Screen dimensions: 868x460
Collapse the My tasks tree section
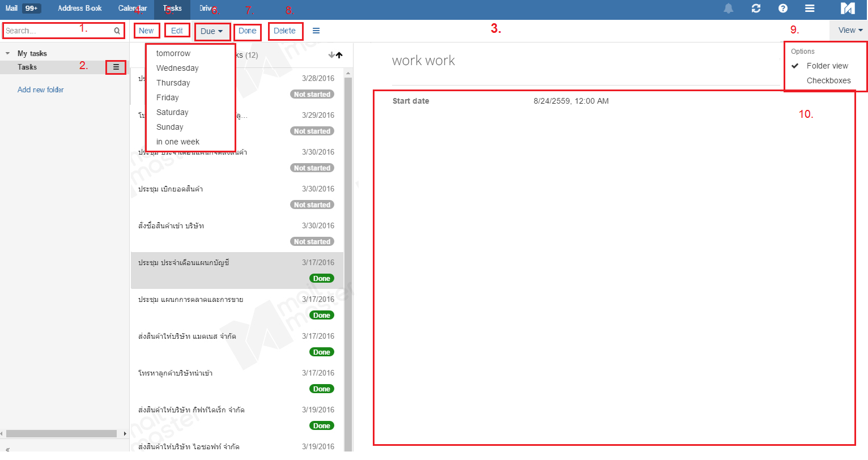click(x=7, y=53)
